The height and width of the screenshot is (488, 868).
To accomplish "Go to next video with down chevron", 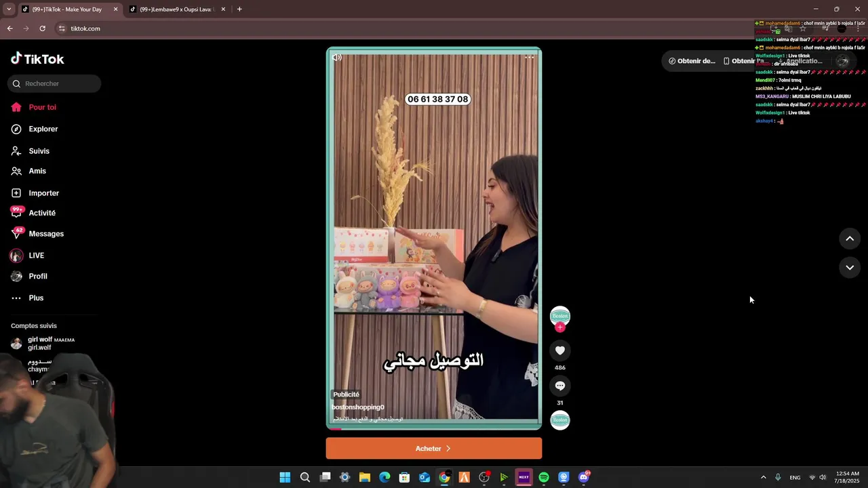I will tap(850, 268).
